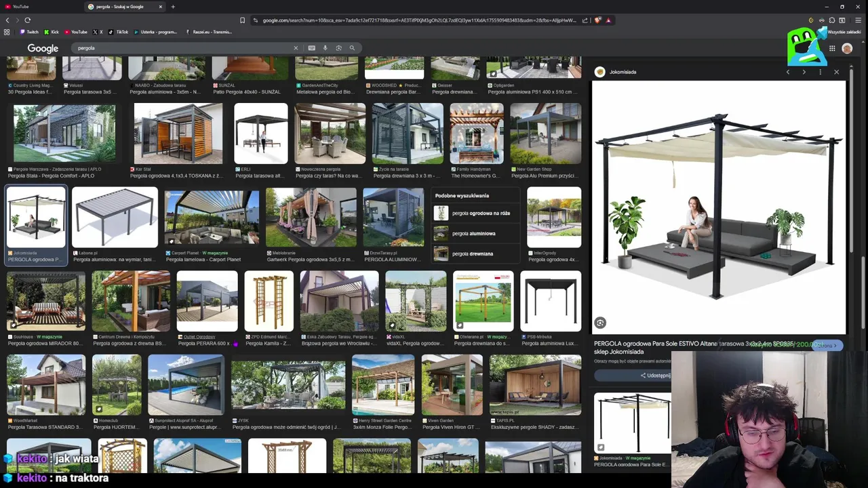Open TAPIS.PL SHADY pergola thumbnail
The height and width of the screenshot is (488, 868).
pyautogui.click(x=535, y=384)
